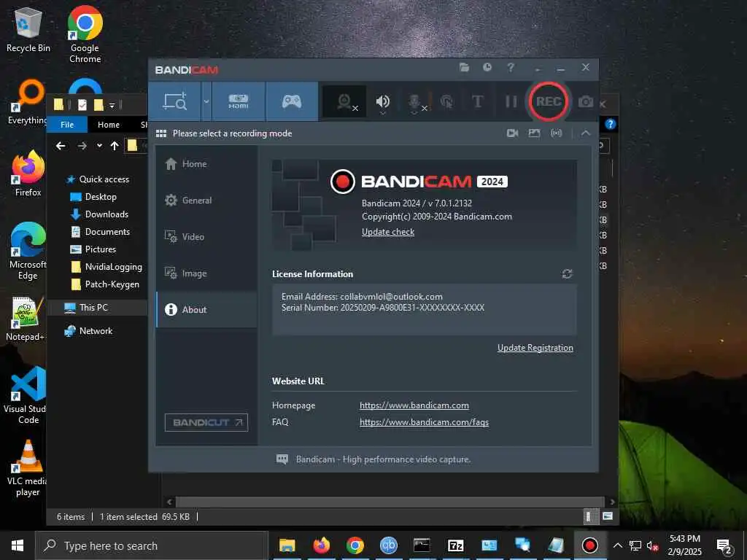Toggle speaker sound in Bandicam toolbar
Screen dimensions: 747x560
tap(382, 101)
